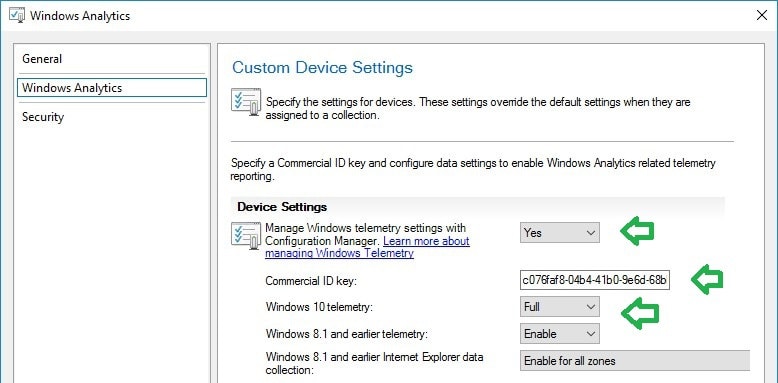
Task: Open the Manage Windows telemetry Yes dropdown
Action: tap(559, 233)
